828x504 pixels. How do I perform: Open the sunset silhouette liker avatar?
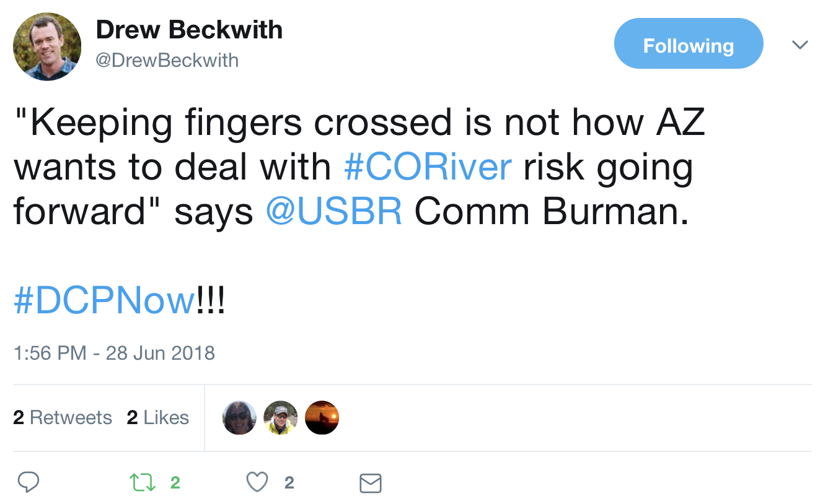click(322, 417)
